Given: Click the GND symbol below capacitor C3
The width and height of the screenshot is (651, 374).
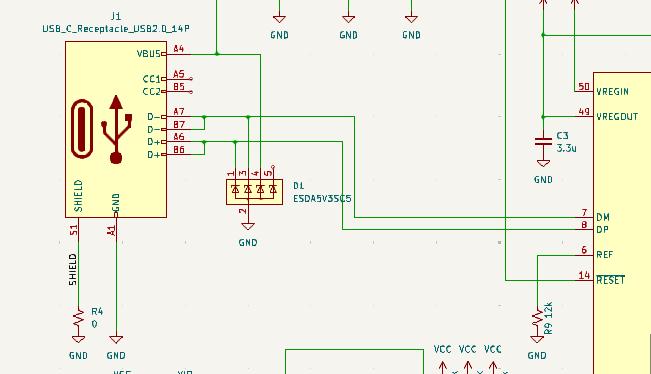Looking at the screenshot, I should pyautogui.click(x=543, y=164).
